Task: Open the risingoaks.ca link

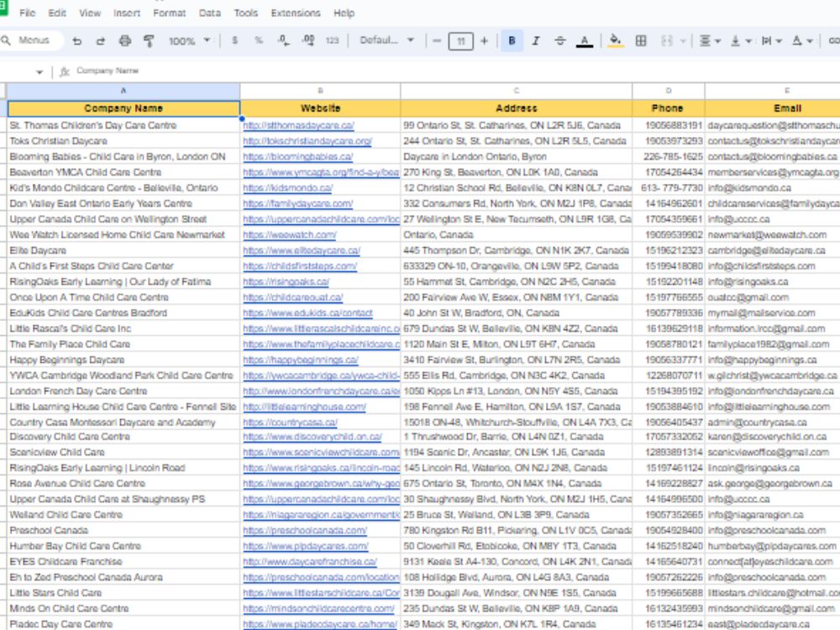Action: click(x=286, y=281)
